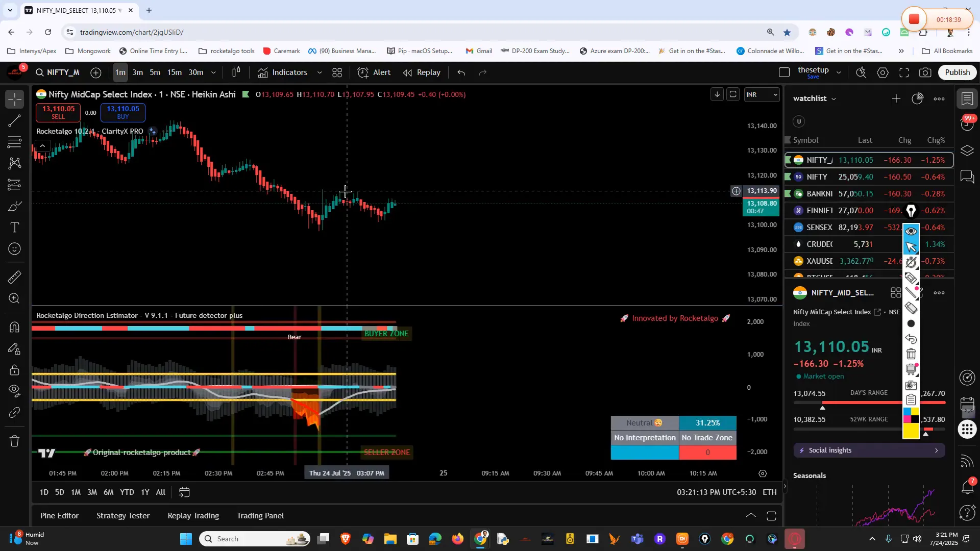This screenshot has width=980, height=551.
Task: Open the timeframe interval dropdown
Action: [x=213, y=72]
